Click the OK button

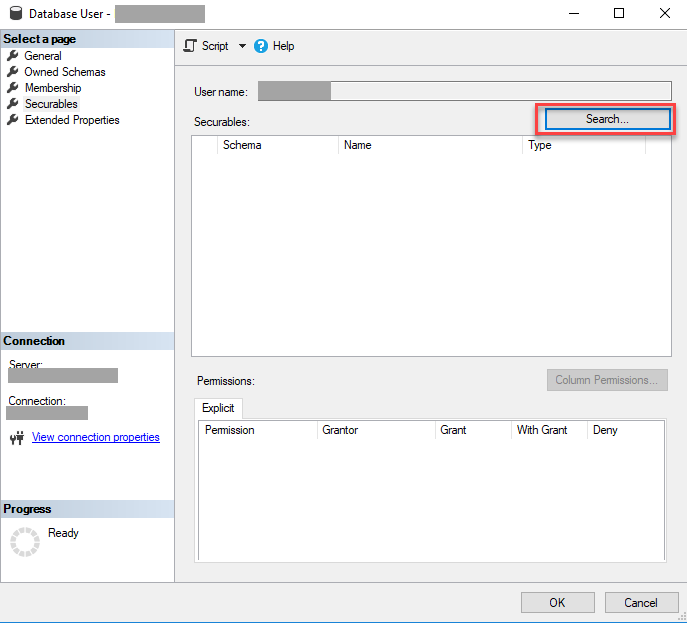pos(557,602)
